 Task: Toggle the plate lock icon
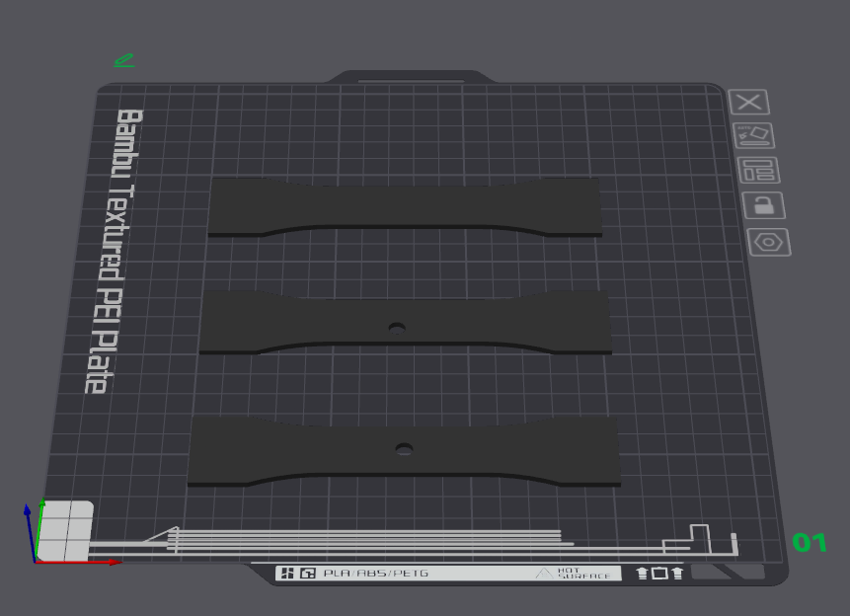764,205
